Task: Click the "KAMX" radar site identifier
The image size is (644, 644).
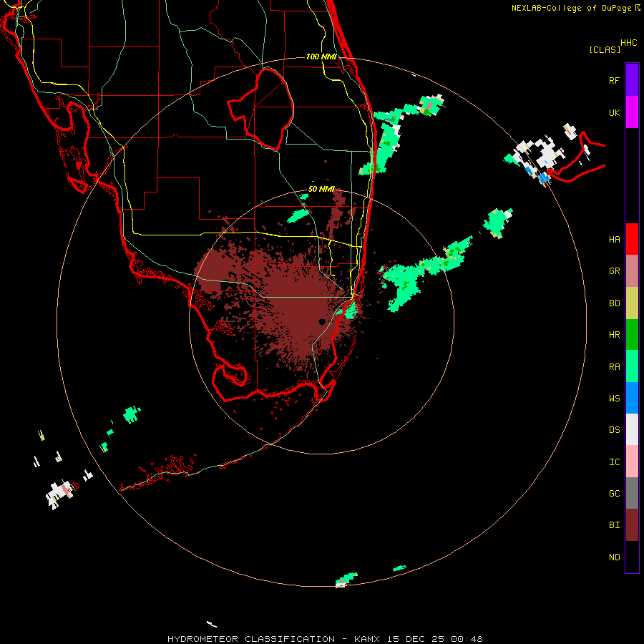Action: (367, 639)
